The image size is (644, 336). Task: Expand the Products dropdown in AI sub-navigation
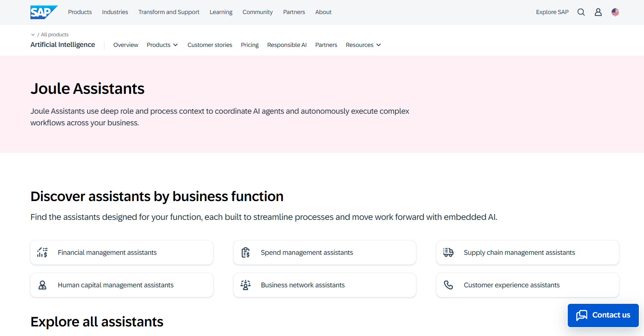click(x=162, y=45)
